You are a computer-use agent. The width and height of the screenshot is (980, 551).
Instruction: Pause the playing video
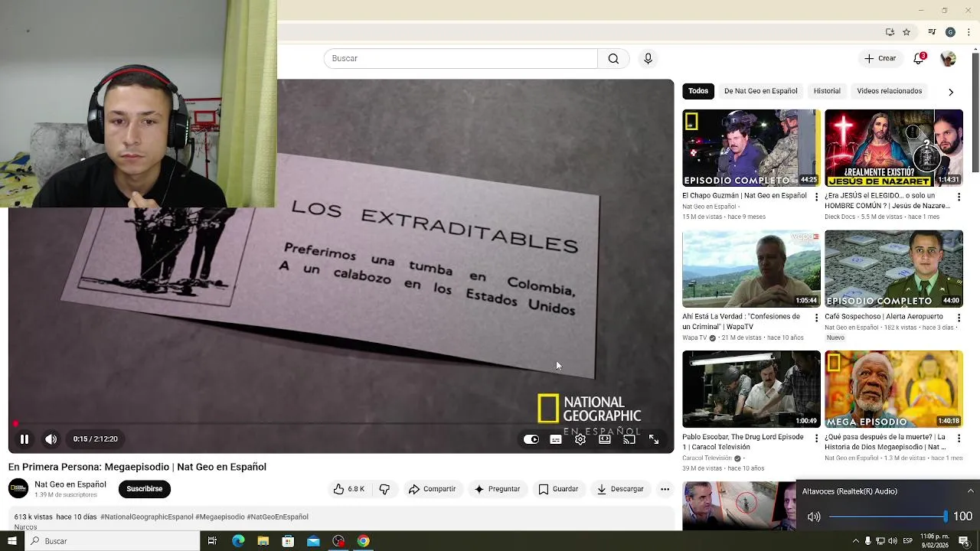[x=24, y=439]
